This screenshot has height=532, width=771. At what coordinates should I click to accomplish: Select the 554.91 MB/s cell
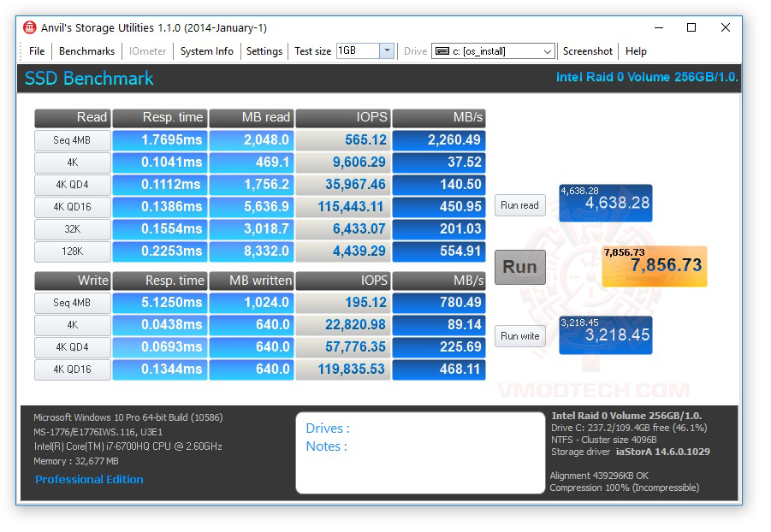[x=439, y=251]
